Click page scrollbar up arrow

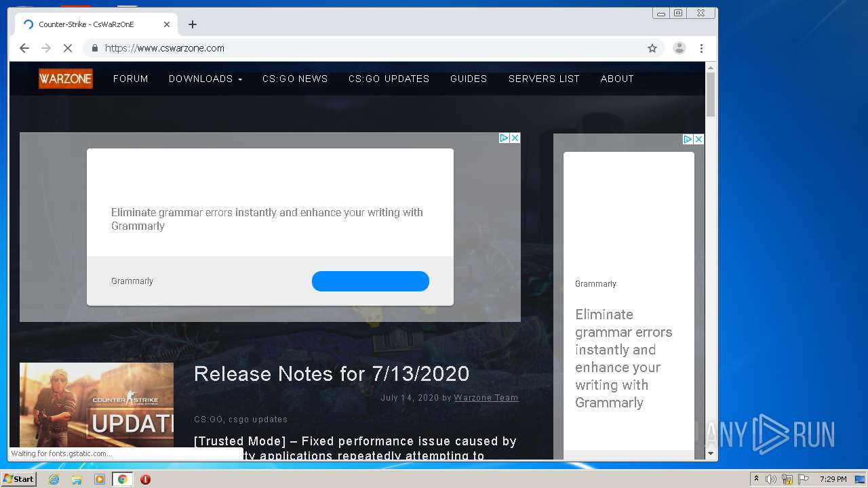711,68
